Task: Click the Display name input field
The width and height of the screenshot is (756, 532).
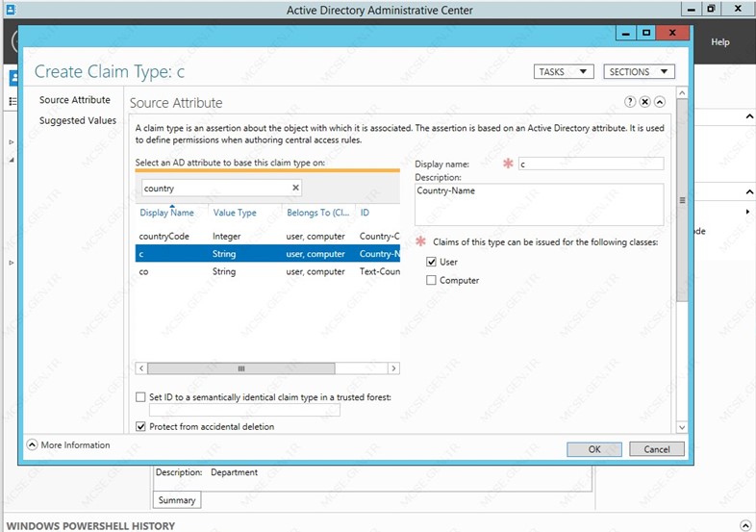Action: click(591, 164)
